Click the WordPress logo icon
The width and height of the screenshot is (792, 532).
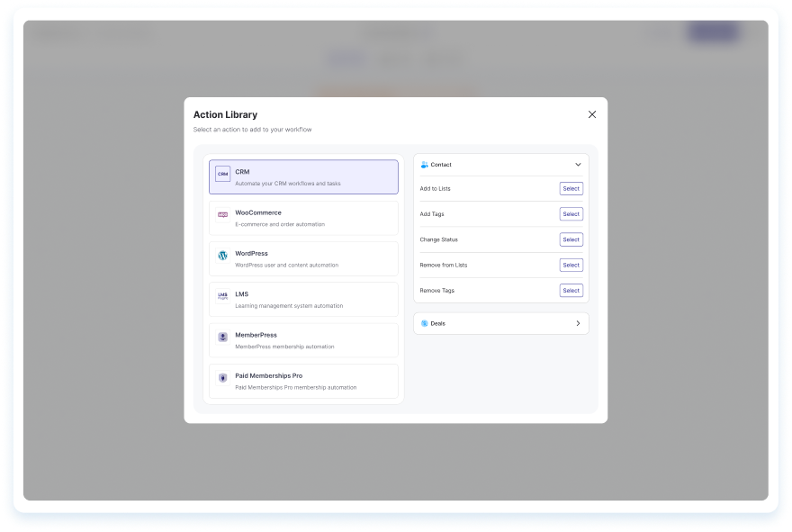(223, 256)
